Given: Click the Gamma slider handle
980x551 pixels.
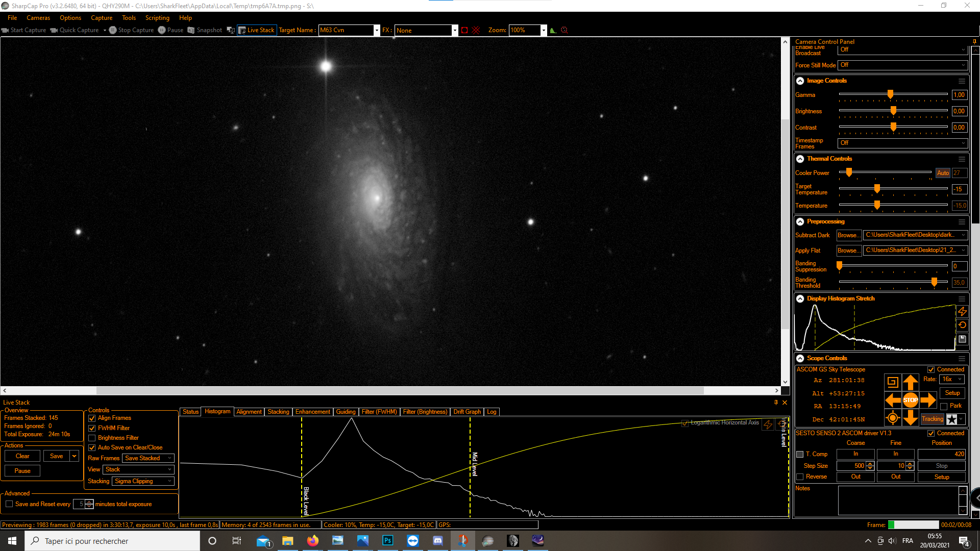Looking at the screenshot, I should point(890,94).
